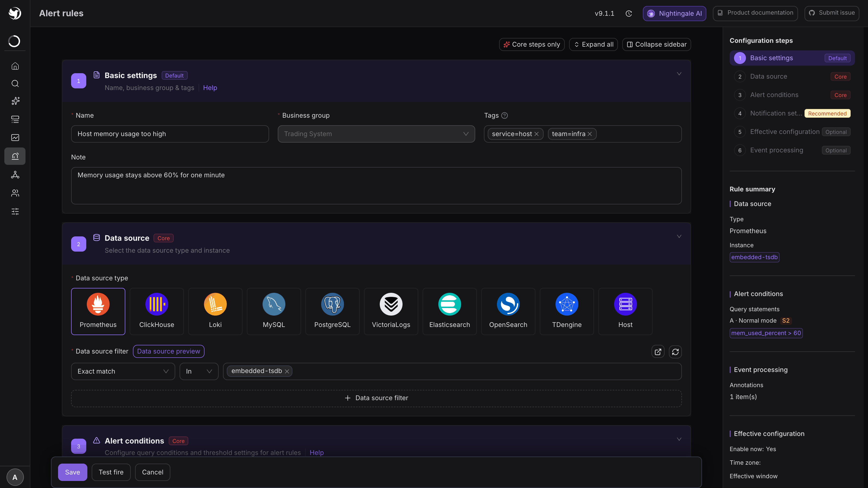Click the Test fire button
The image size is (868, 488).
coord(111,472)
